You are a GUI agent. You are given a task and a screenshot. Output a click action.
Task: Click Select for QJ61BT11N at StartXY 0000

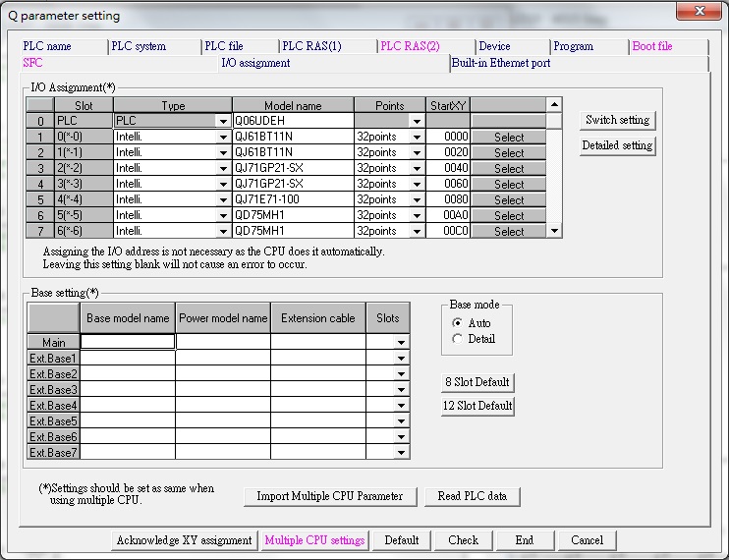pyautogui.click(x=508, y=137)
